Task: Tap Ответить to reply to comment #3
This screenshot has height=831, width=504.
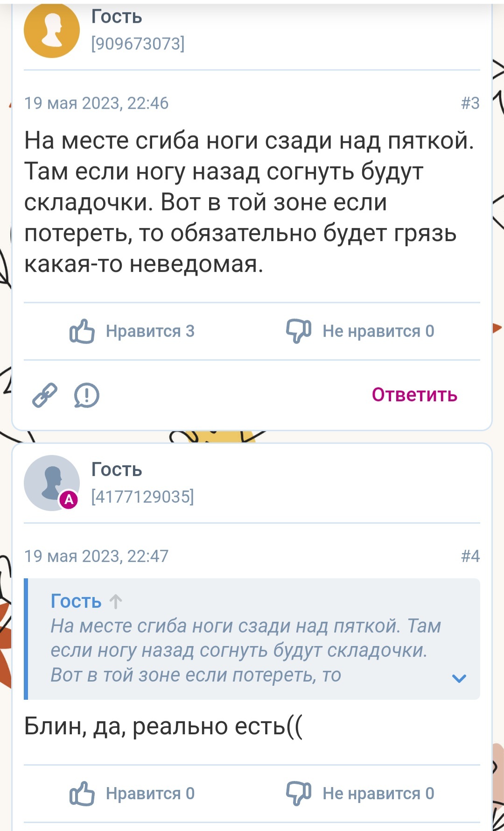Action: click(414, 395)
